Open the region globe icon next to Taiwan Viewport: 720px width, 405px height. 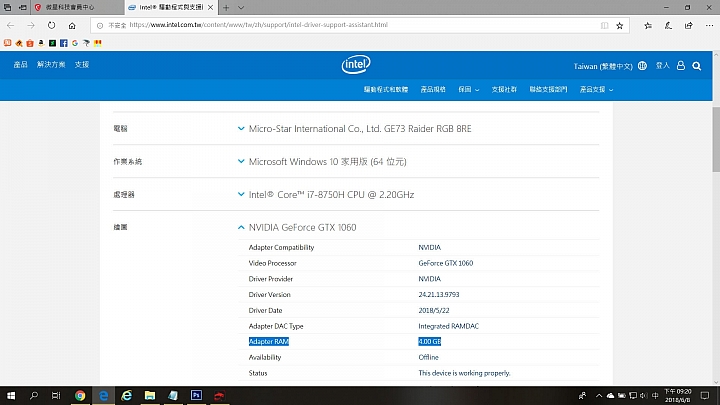coord(642,66)
